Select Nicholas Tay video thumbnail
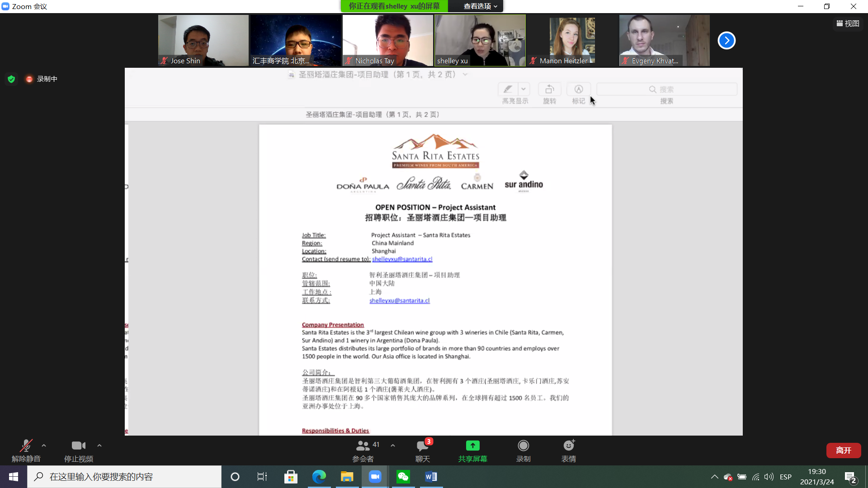This screenshot has width=868, height=488. tap(388, 41)
